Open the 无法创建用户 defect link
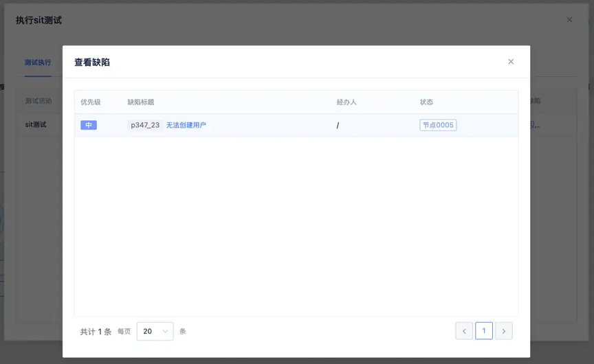The image size is (594, 364). 186,125
